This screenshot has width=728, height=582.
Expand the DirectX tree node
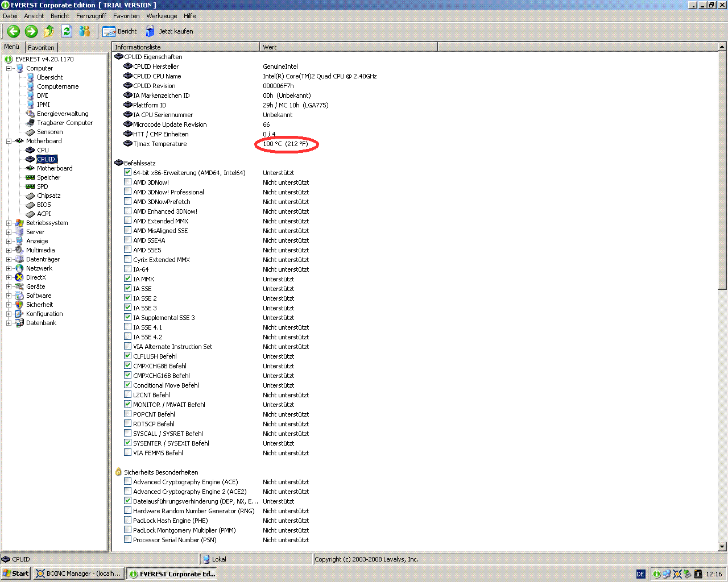[9, 277]
